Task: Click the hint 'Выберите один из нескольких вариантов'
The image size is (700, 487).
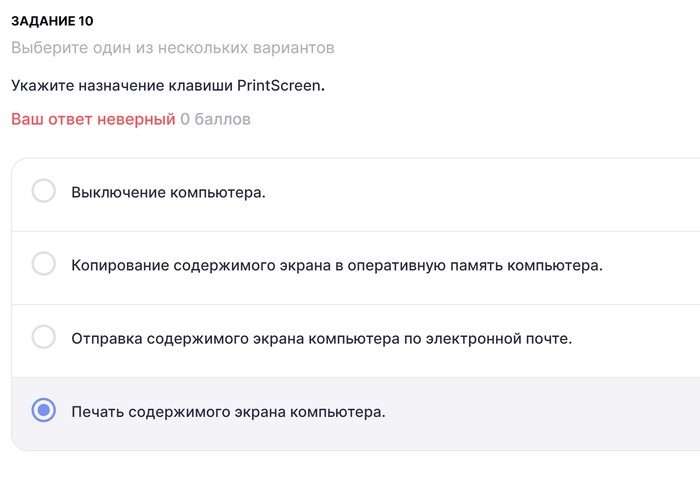Action: tap(173, 47)
